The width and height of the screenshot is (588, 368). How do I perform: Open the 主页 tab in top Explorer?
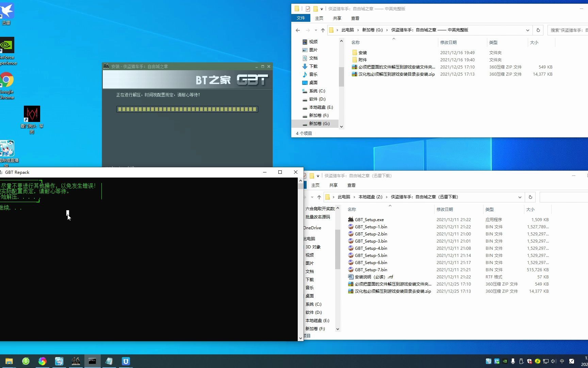point(319,18)
